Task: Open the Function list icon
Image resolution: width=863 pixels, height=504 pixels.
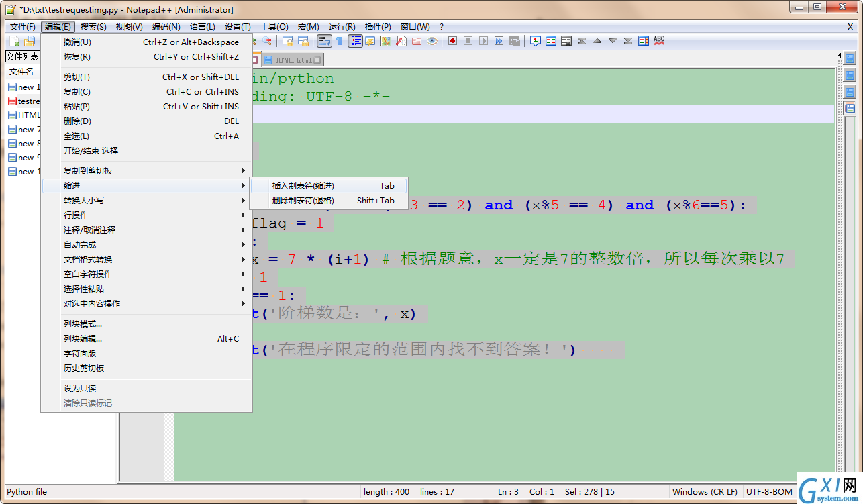Action: 401,41
